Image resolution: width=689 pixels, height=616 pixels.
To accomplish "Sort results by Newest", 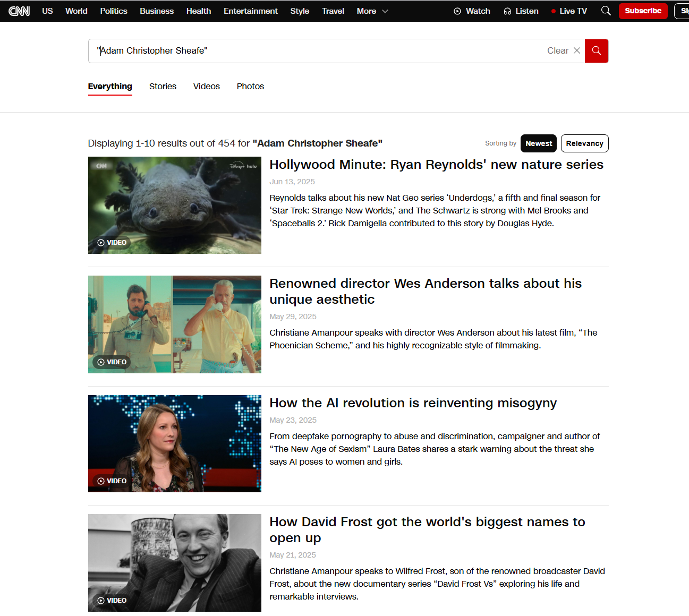I will (539, 143).
